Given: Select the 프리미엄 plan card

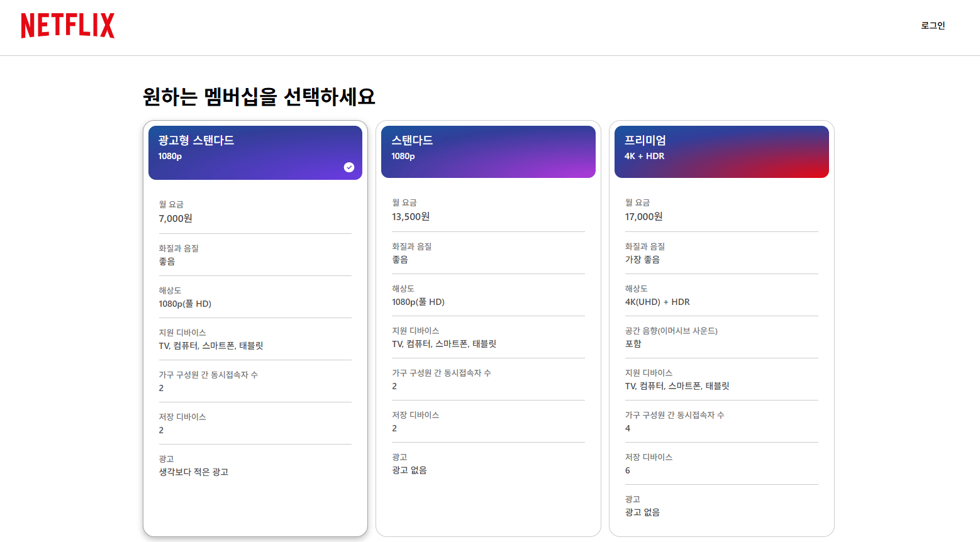Looking at the screenshot, I should coord(721,327).
